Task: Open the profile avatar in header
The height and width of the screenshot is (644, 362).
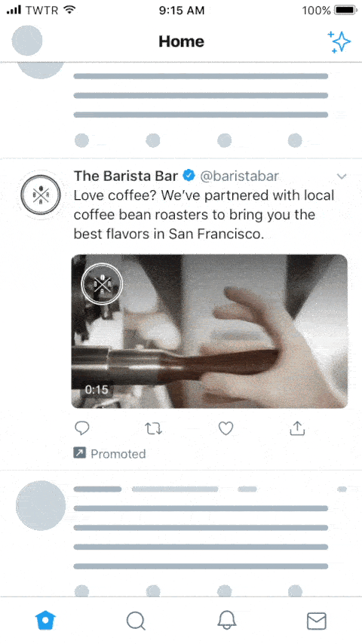Action: tap(27, 40)
